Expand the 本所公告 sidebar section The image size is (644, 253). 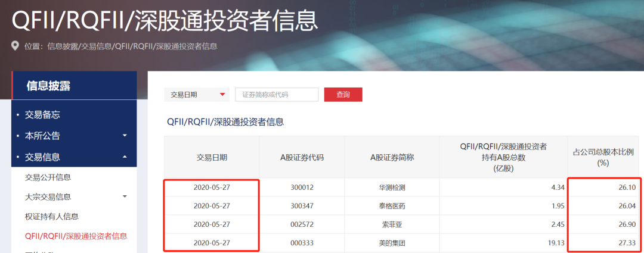point(125,136)
